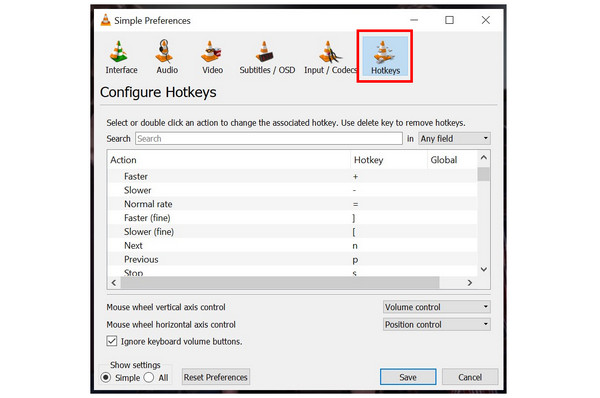Click the "=" hotkey of Normal rate
This screenshot has height=398, width=600.
(x=355, y=204)
